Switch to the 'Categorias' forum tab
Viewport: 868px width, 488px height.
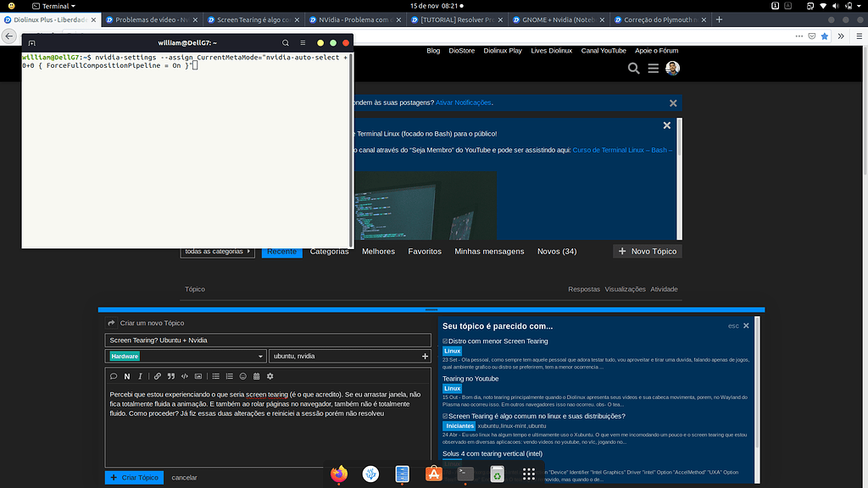(329, 251)
